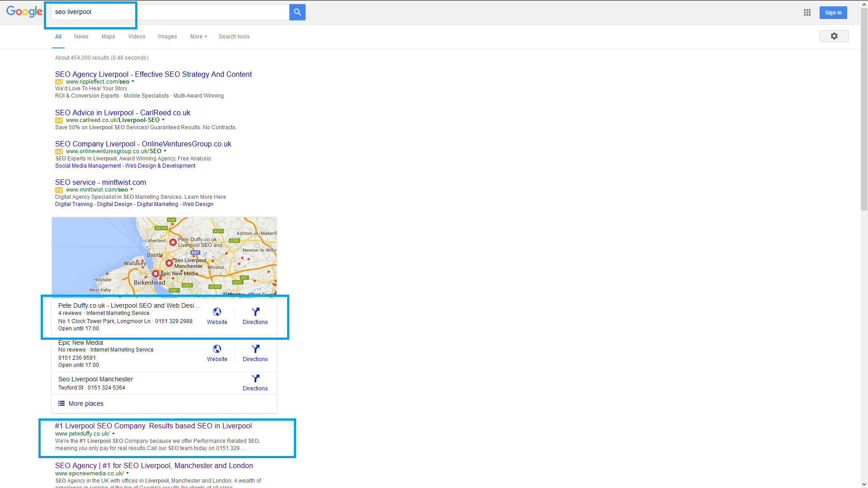Viewport: 868px width, 488px height.
Task: Open Web Design & Development sitelink
Action: (x=160, y=166)
